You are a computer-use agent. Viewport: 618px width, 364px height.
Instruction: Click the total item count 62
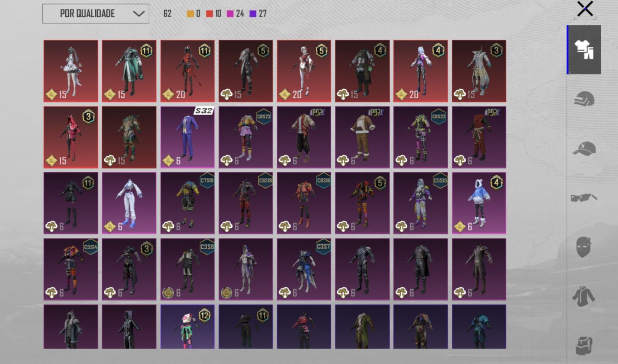(167, 14)
